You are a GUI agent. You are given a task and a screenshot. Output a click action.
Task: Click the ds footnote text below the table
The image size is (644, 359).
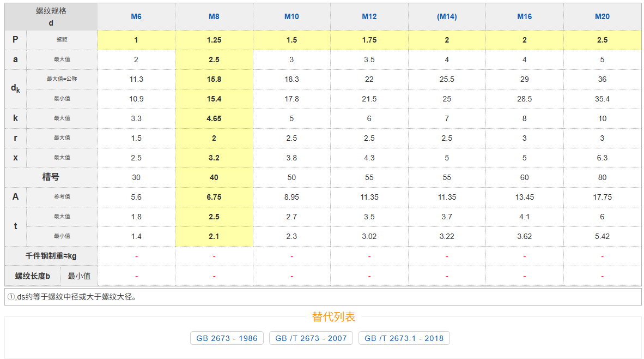tap(71, 297)
